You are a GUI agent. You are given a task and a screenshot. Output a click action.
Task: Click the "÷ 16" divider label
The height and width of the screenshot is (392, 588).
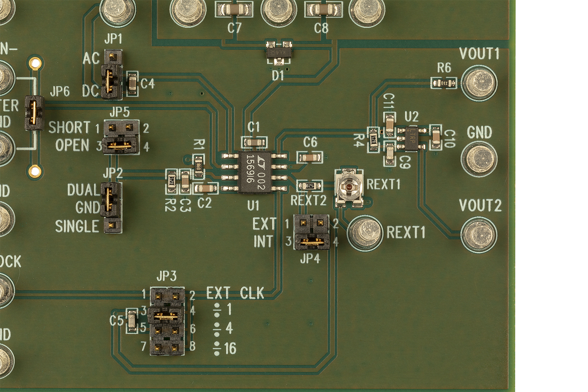pos(225,349)
